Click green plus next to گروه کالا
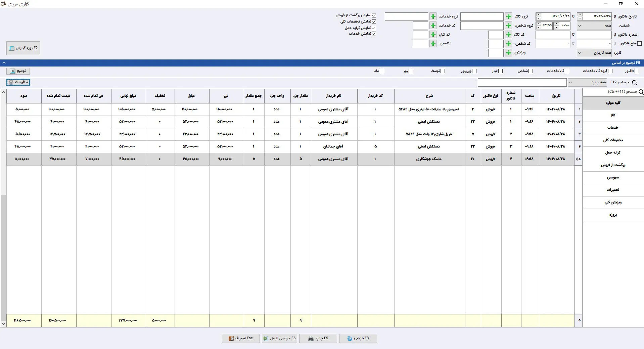The height and width of the screenshot is (349, 644). [508, 16]
